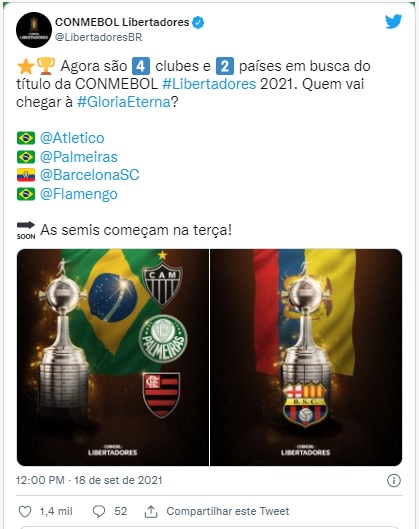The image size is (419, 529).
Task: Open the Brazil clubs trophy image
Action: click(113, 358)
